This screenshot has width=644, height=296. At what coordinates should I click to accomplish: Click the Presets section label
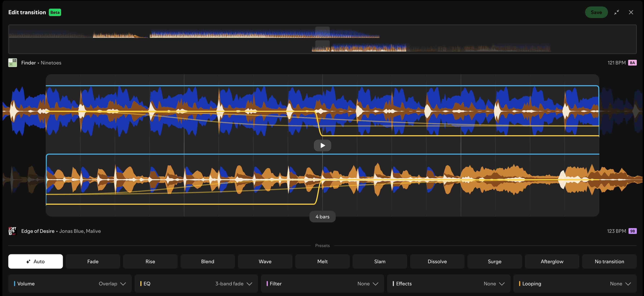(x=322, y=246)
